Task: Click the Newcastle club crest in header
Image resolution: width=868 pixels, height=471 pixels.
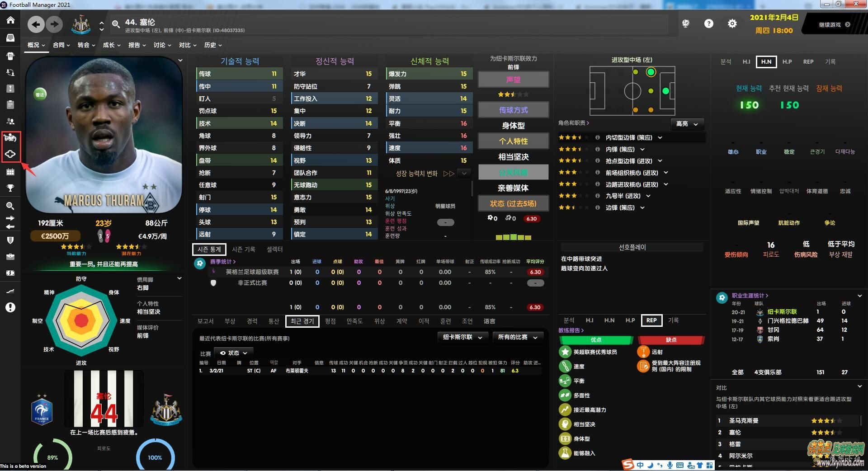Action: pyautogui.click(x=81, y=24)
